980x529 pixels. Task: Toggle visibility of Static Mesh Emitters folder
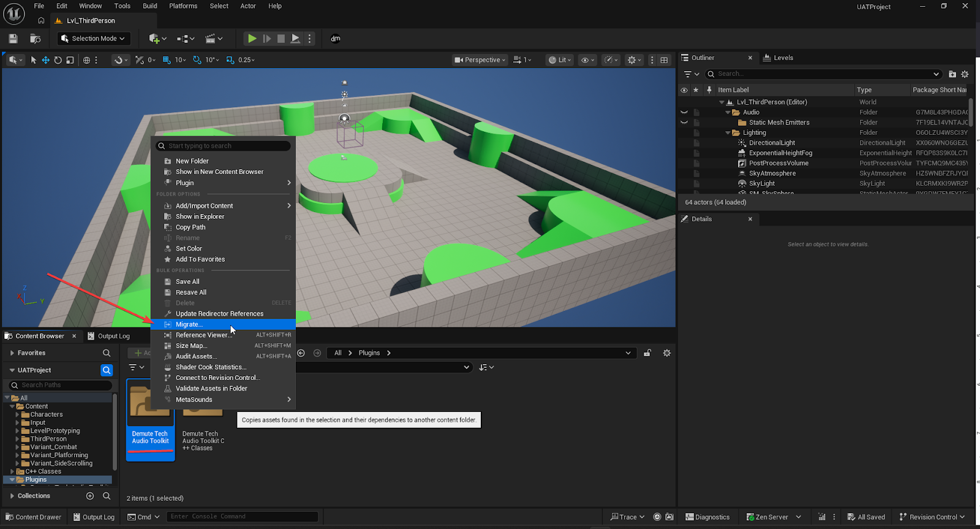click(x=684, y=123)
